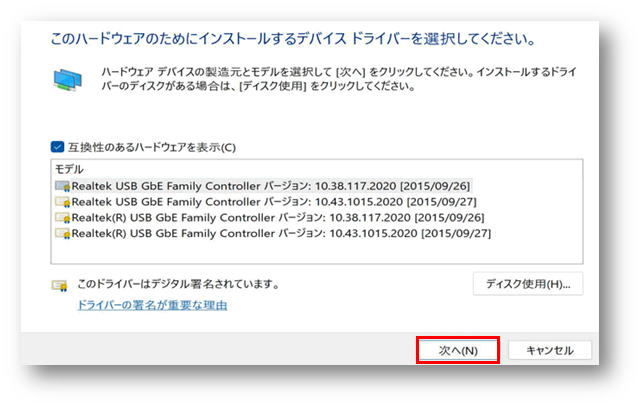Screen dimensions: 641x407
Task: Click driver icon of Realtek USB 10.43.1015.2020 row
Action: 63,202
